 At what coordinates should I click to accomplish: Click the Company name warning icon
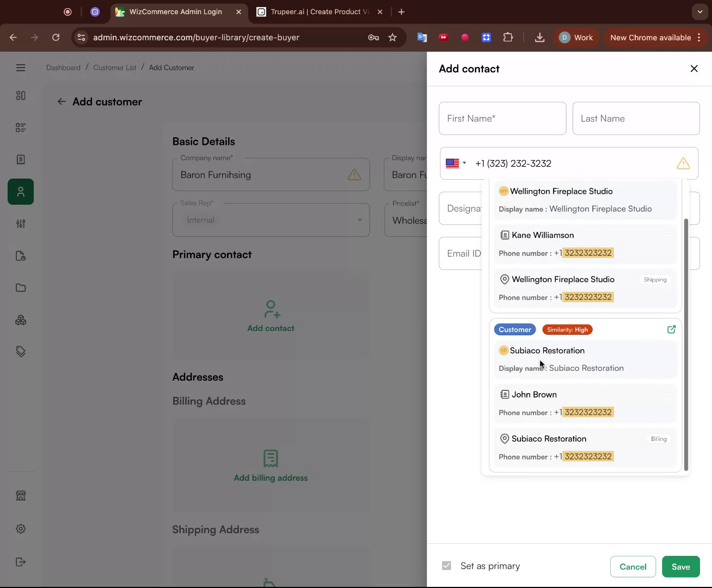coord(354,175)
